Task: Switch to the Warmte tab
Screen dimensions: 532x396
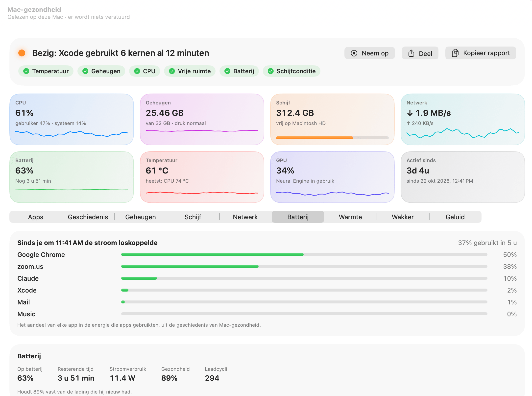Action: tap(350, 217)
